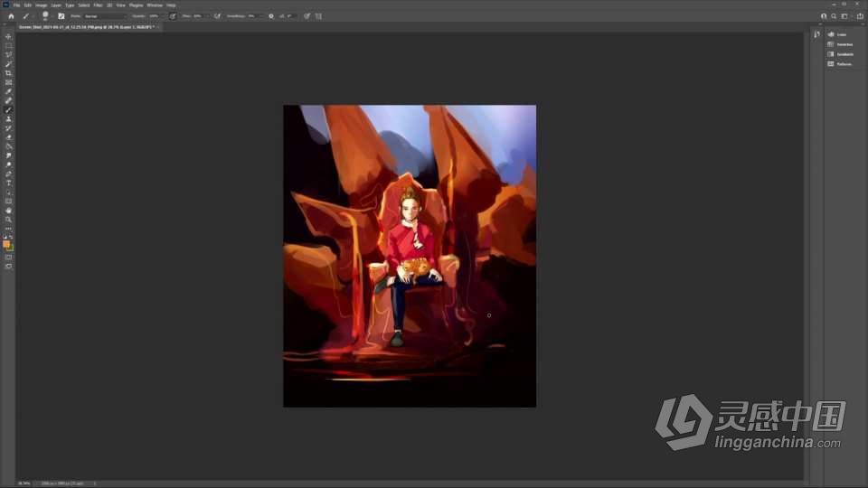Open the Swatches panel
The height and width of the screenshot is (488, 868).
840,44
